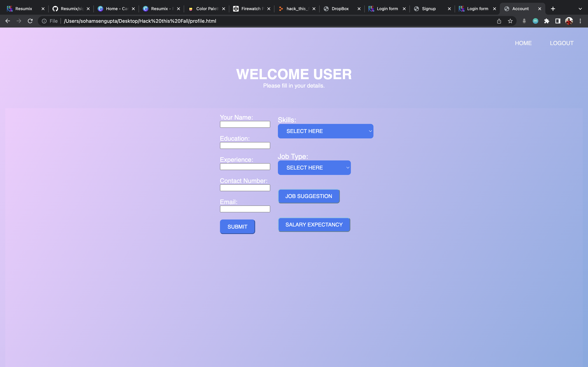The height and width of the screenshot is (367, 588).
Task: Toggle the browser side panel icon
Action: (558, 21)
